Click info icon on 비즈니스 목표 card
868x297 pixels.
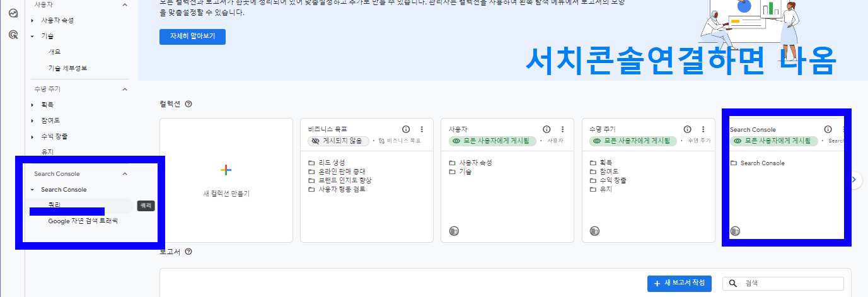tap(406, 129)
